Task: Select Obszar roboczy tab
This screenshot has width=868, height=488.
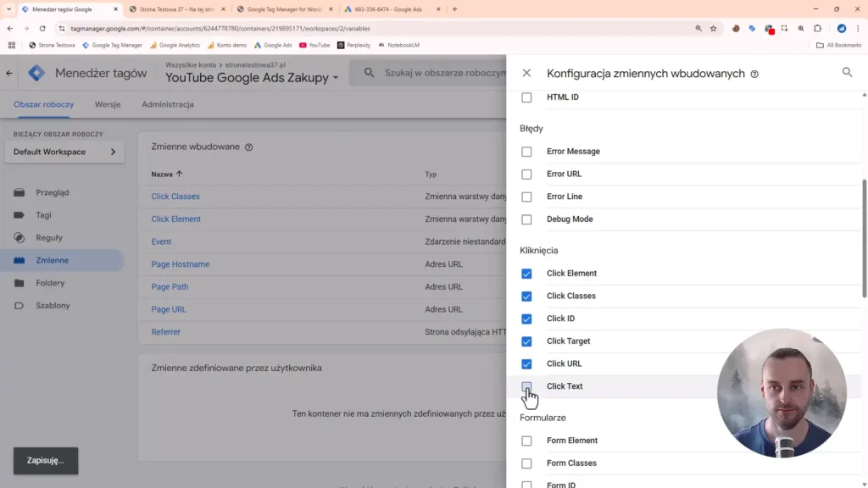Action: coord(44,104)
